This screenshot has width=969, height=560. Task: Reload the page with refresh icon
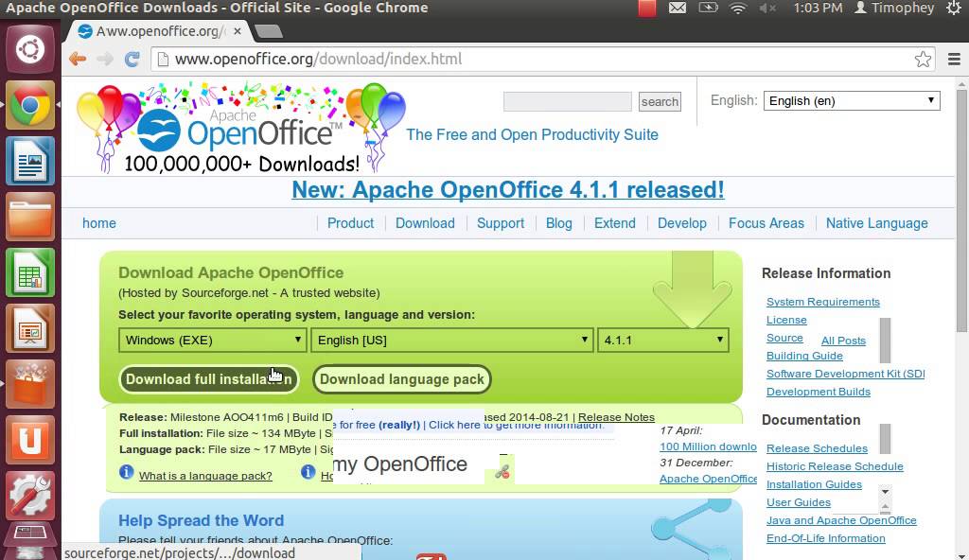[x=132, y=59]
